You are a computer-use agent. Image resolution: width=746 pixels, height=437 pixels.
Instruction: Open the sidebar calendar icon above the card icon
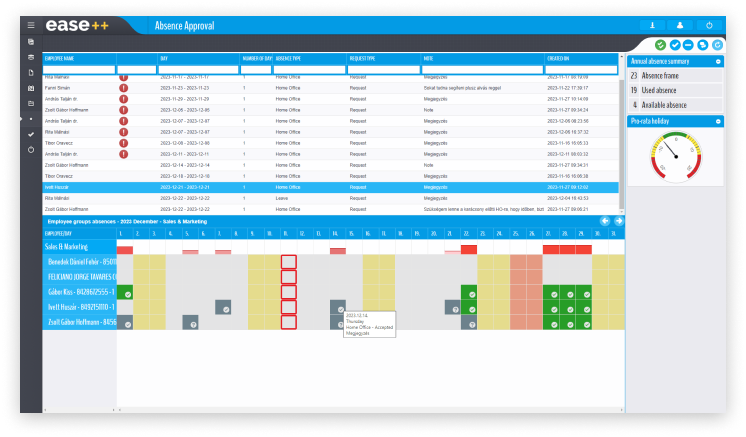31,88
